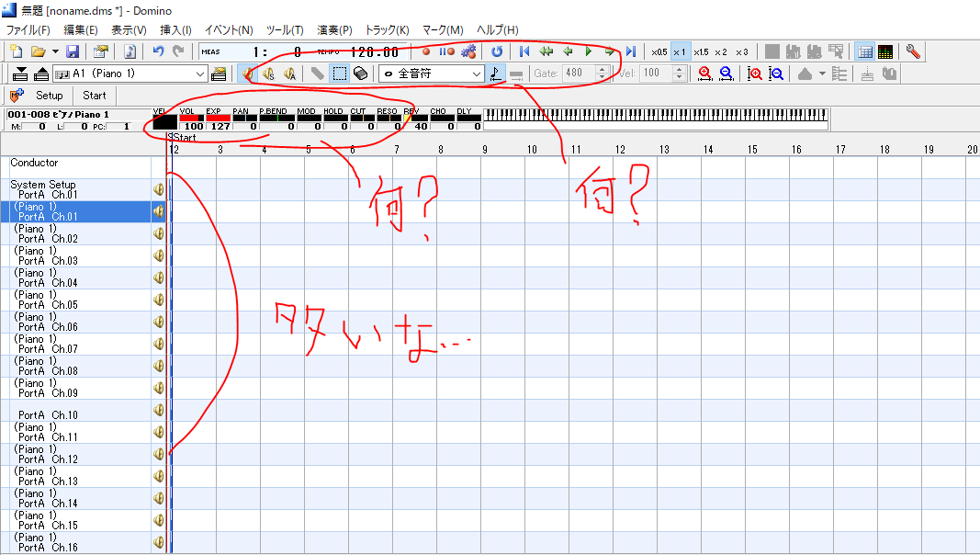Screen dimensions: 980x555
Task: Select the dashed rectangle selection tool
Action: tap(339, 74)
